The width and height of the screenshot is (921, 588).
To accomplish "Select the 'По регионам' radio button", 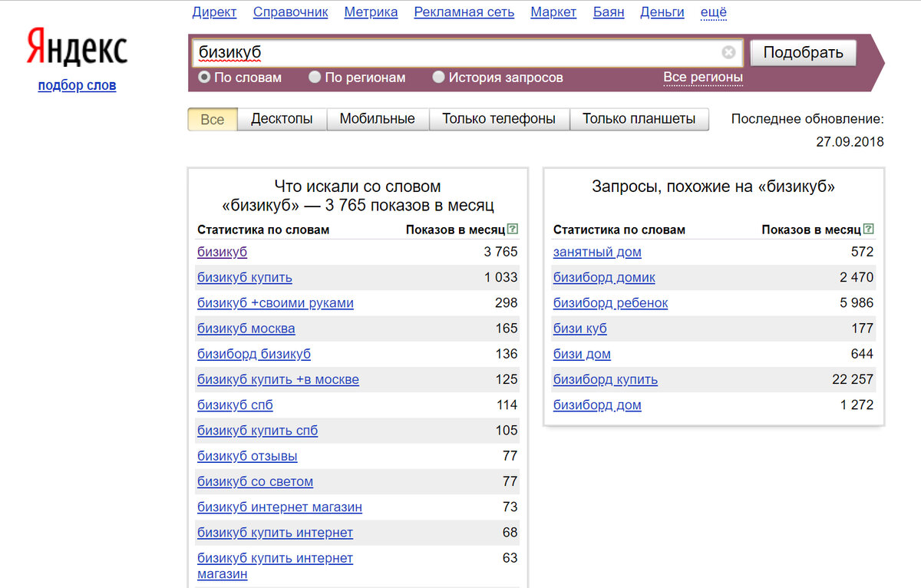I will pos(315,77).
